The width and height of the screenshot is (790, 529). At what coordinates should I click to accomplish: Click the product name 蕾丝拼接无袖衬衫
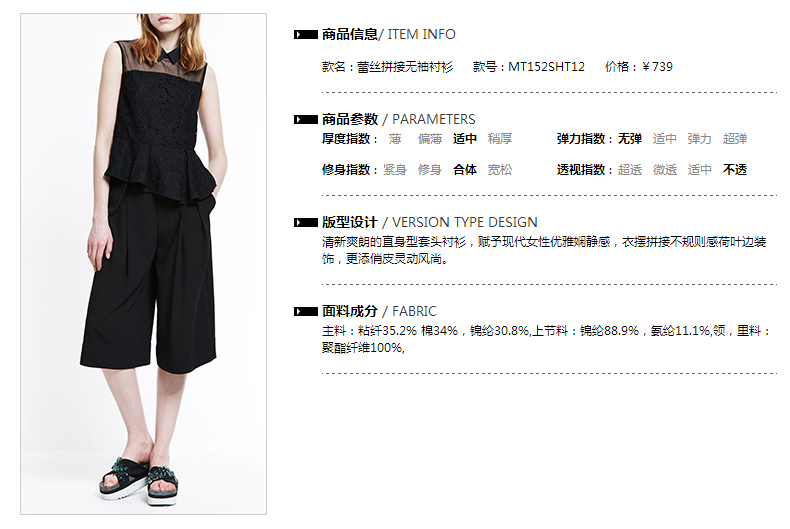click(405, 67)
